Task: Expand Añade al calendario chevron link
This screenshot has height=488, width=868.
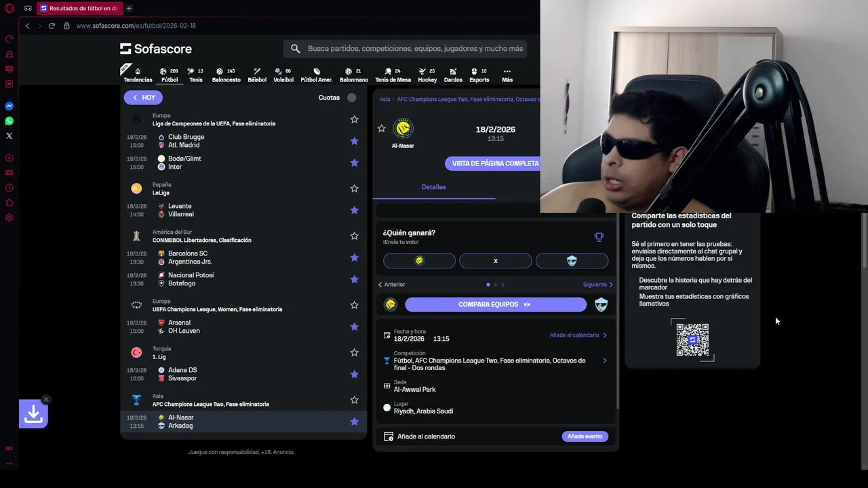Action: click(x=578, y=335)
